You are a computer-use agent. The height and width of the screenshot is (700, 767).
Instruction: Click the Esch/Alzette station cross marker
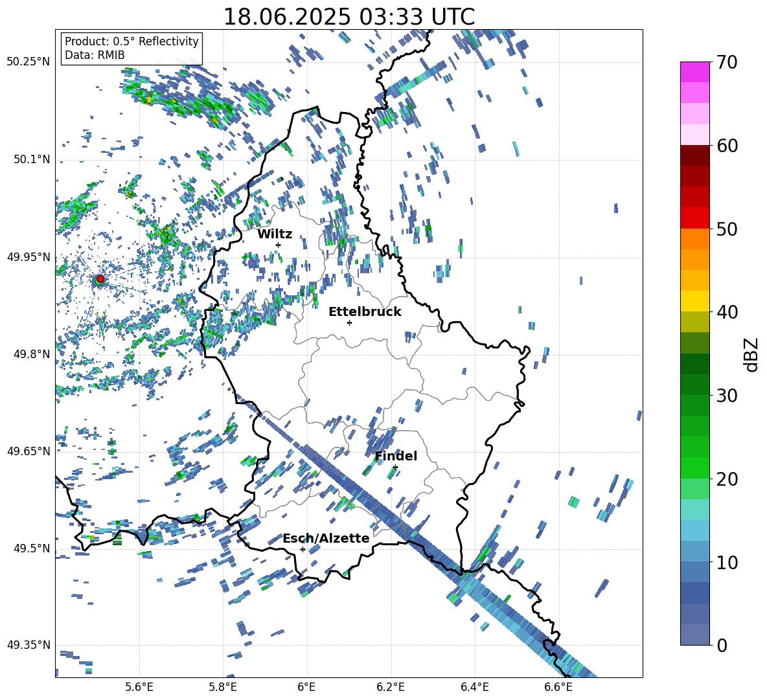[303, 549]
